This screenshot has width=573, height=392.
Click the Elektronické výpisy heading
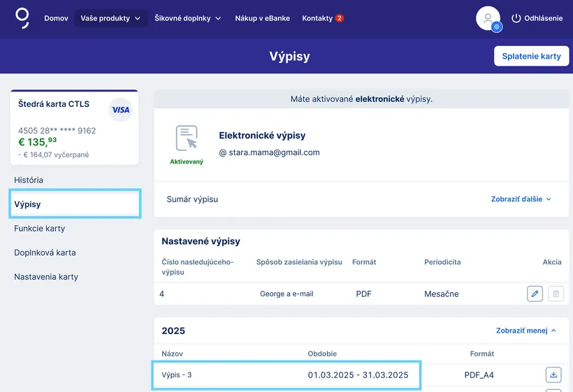262,135
